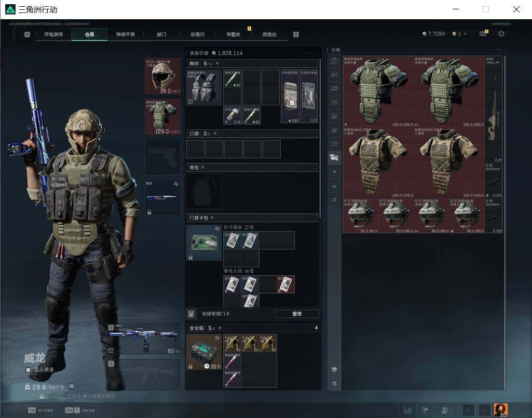The width and height of the screenshot is (532, 418).
Task: Click the lock icon on the knife slot
Action: point(149,212)
